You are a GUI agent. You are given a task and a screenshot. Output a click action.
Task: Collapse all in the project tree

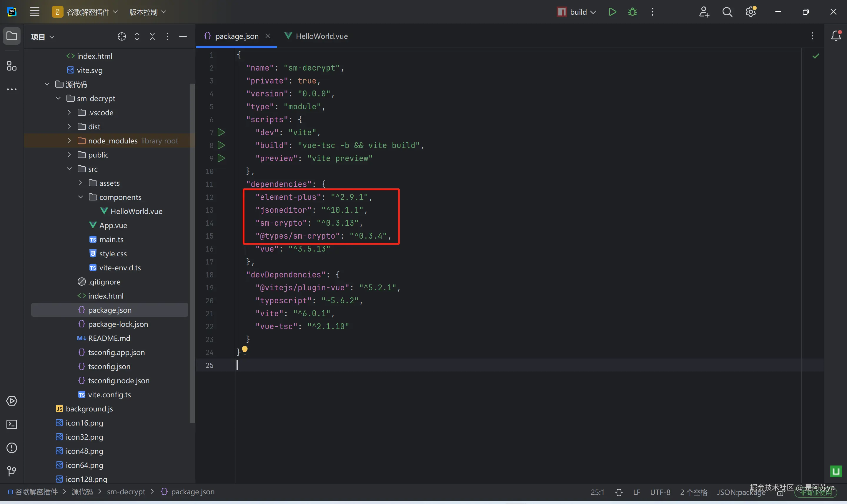tap(152, 37)
